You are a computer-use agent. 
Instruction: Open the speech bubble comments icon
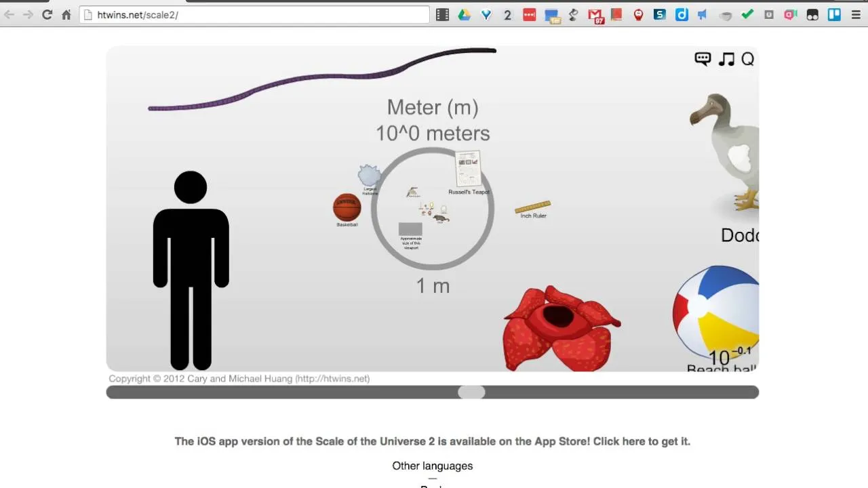click(703, 59)
